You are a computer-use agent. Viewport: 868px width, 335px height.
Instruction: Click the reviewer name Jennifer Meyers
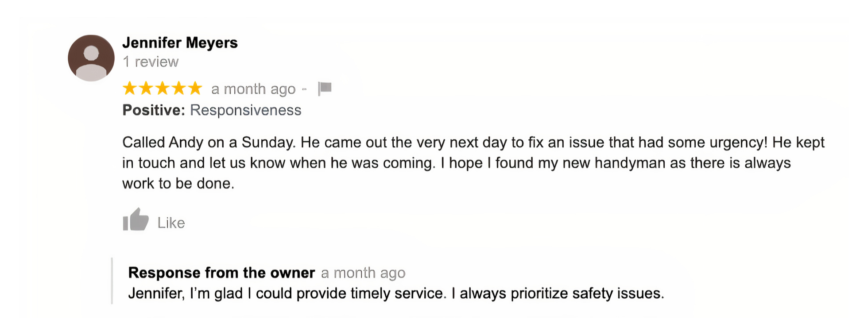click(180, 43)
